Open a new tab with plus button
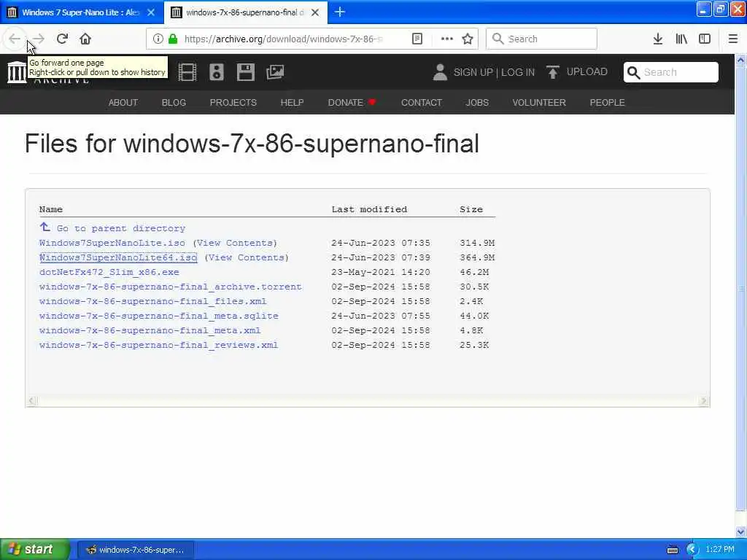Image resolution: width=747 pixels, height=560 pixels. [x=340, y=12]
